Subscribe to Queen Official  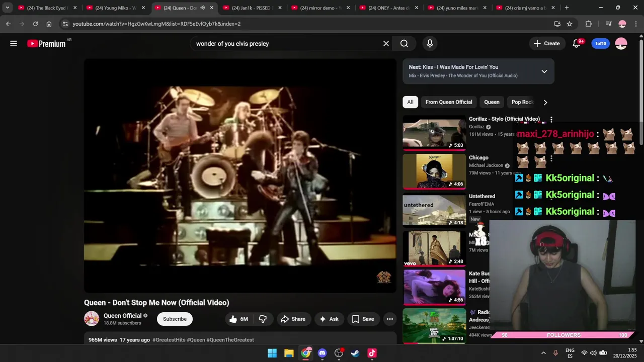click(x=175, y=319)
